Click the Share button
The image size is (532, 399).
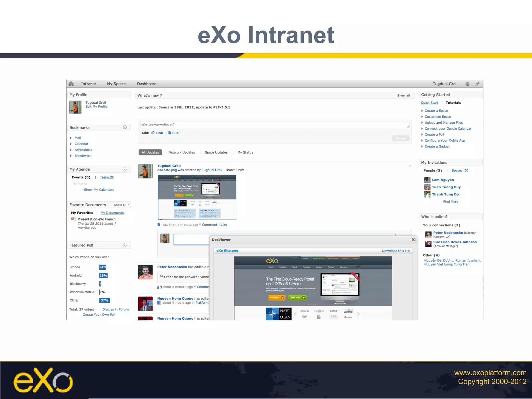coord(401,138)
